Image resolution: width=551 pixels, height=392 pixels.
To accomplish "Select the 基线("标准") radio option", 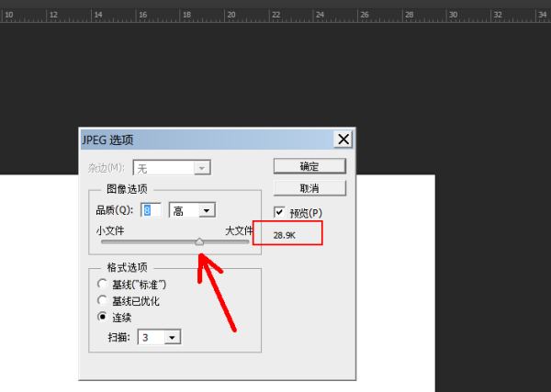I will pos(102,284).
